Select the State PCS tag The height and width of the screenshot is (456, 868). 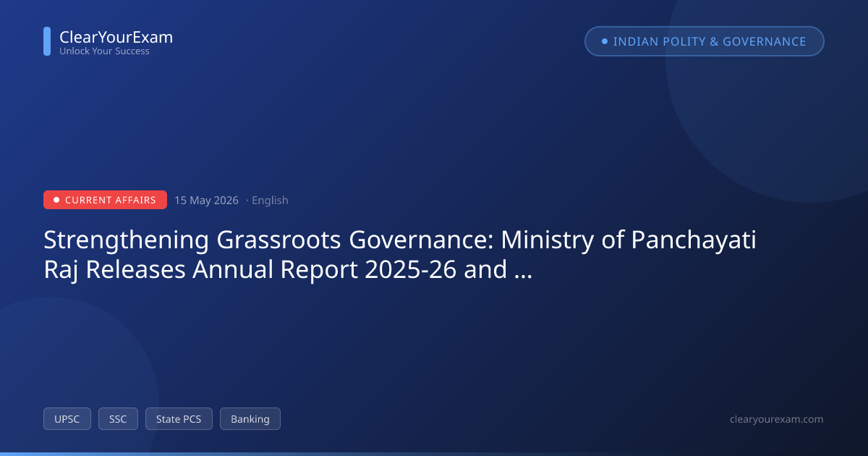pyautogui.click(x=179, y=419)
